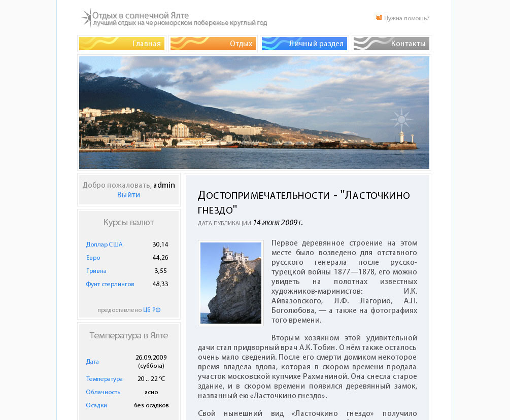
Task: Log out by clicking 'Выйти'
Action: [x=128, y=195]
